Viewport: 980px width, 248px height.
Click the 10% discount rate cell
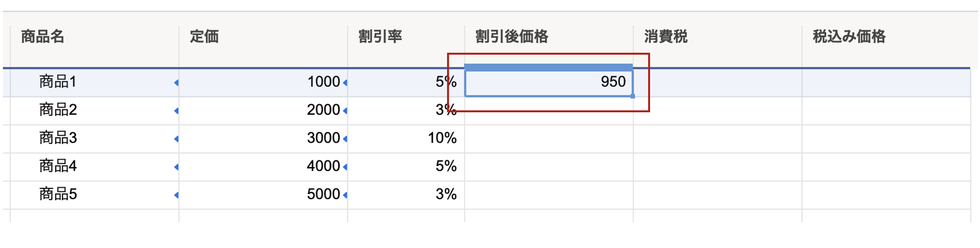point(406,139)
